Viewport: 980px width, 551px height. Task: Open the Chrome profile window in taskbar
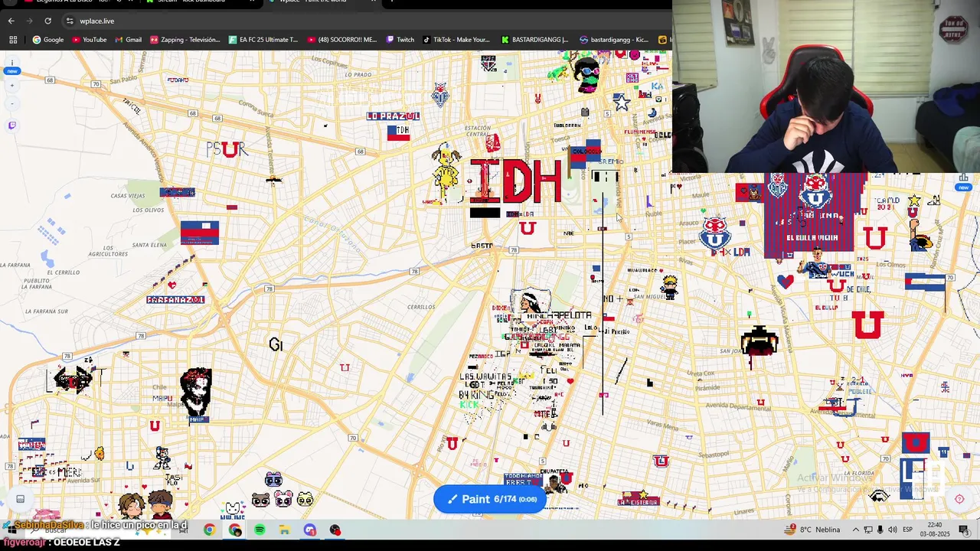coord(234,530)
